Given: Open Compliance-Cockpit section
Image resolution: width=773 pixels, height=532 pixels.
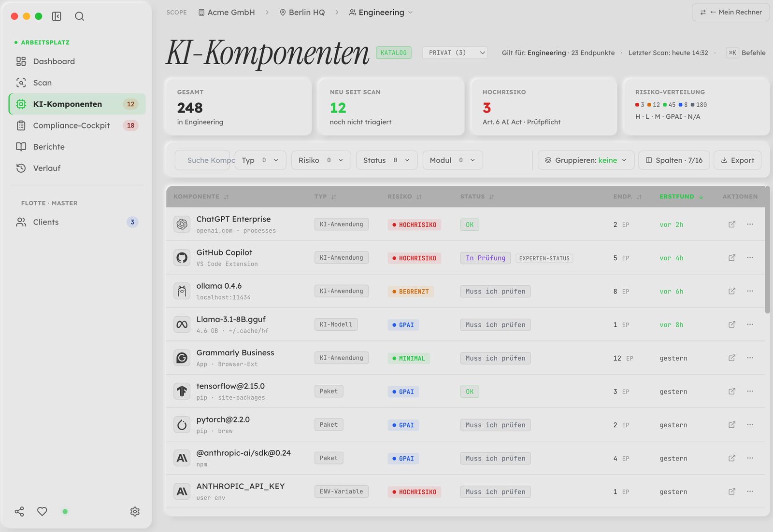Looking at the screenshot, I should pos(77,126).
